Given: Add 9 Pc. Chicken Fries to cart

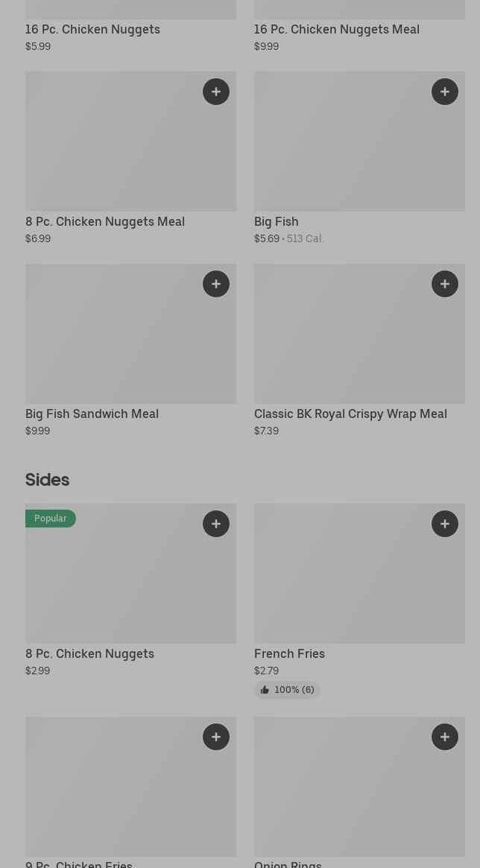Looking at the screenshot, I should tap(216, 737).
